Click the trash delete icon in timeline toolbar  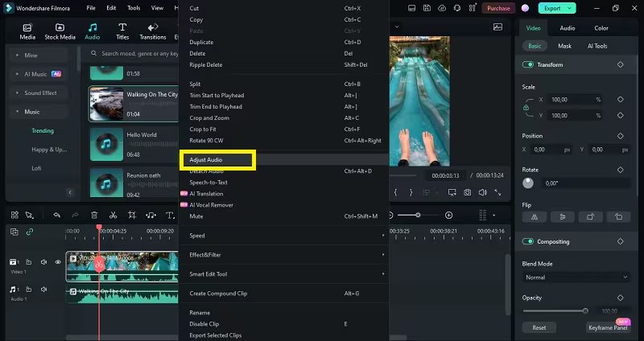point(94,215)
